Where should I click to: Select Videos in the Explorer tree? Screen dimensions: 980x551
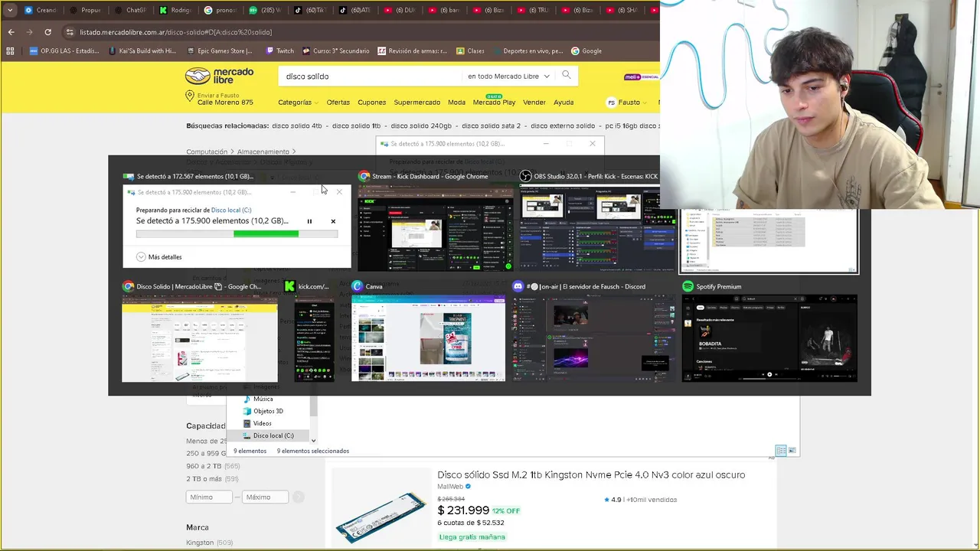pyautogui.click(x=256, y=423)
